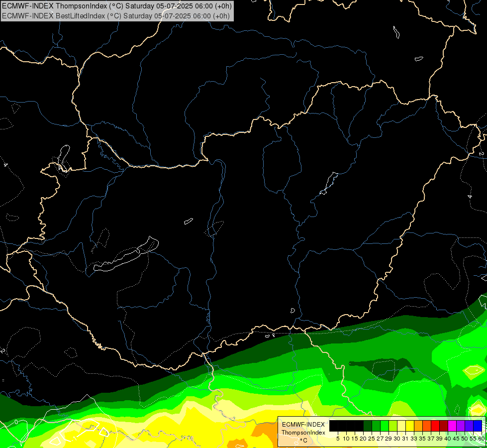Select the orange 33–35 legend swatch

tap(418, 426)
